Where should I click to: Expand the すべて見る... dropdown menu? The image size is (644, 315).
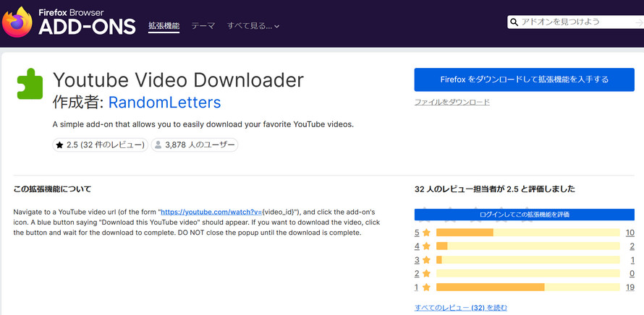[x=253, y=26]
